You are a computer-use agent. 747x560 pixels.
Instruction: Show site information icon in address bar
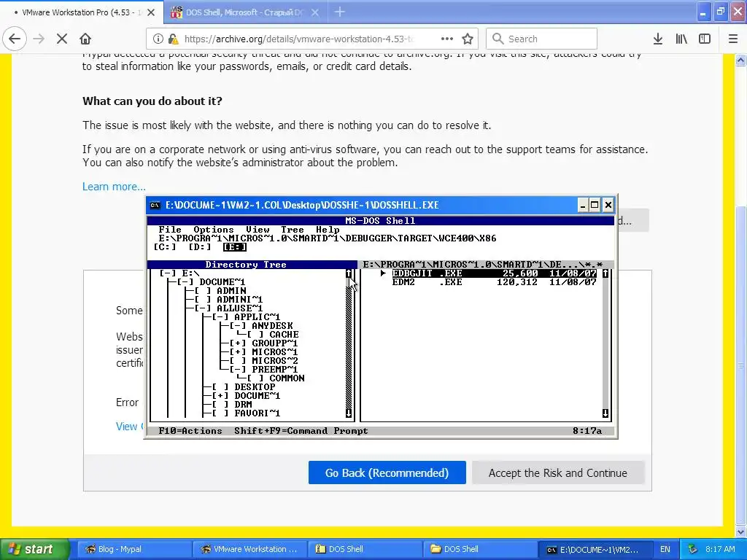(158, 39)
